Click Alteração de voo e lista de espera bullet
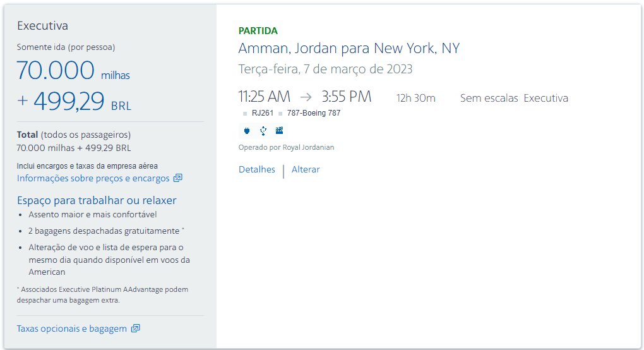 (x=109, y=260)
